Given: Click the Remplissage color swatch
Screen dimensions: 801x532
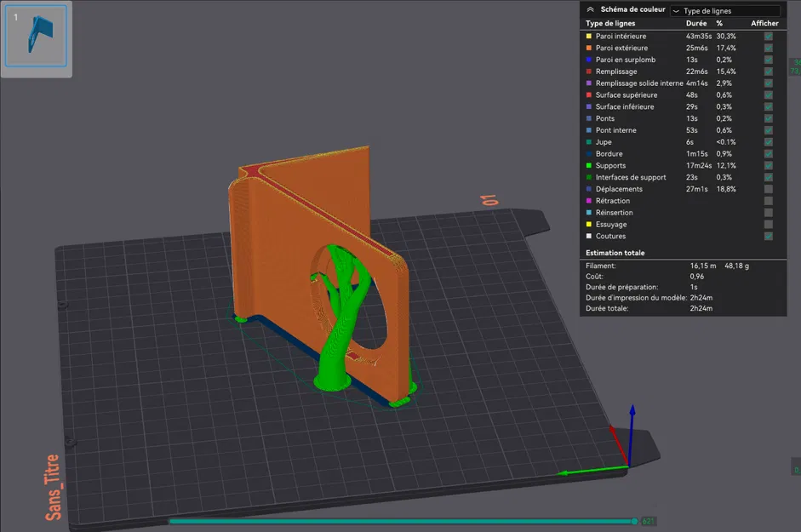Looking at the screenshot, I should click(588, 72).
